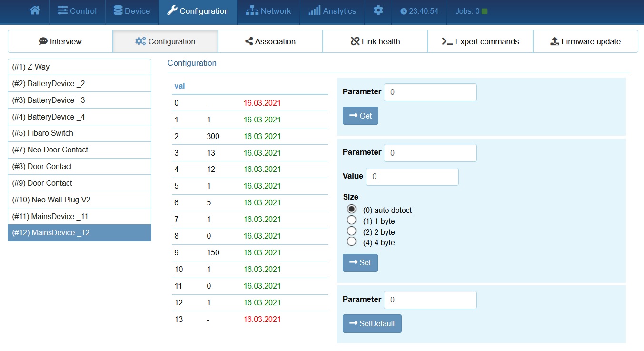
Task: Click the Value input field
Action: (x=412, y=176)
